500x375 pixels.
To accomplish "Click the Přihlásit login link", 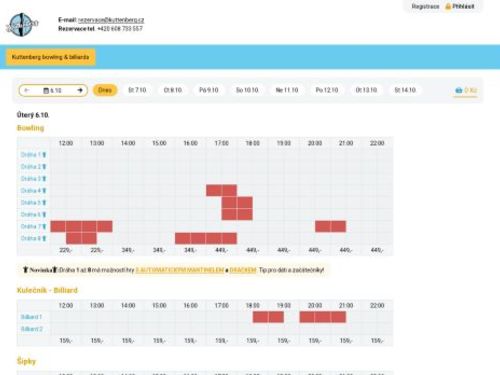I will [x=463, y=6].
